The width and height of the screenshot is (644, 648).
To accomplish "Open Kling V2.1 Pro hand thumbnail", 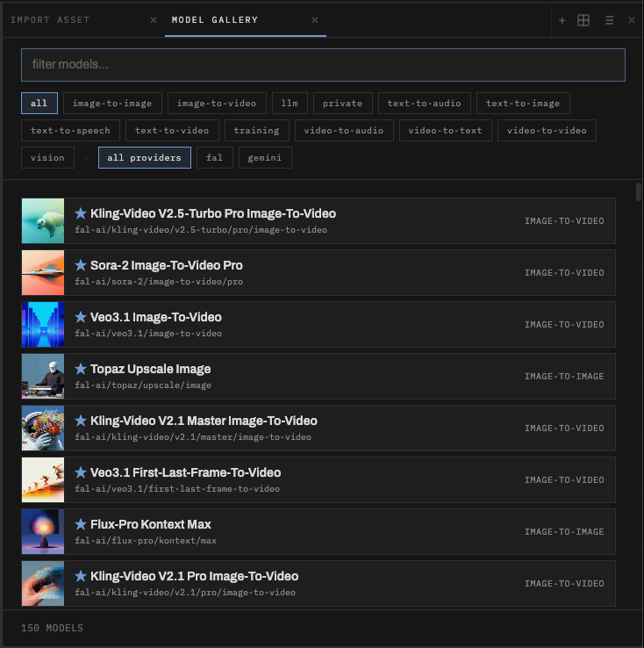I will click(x=43, y=584).
